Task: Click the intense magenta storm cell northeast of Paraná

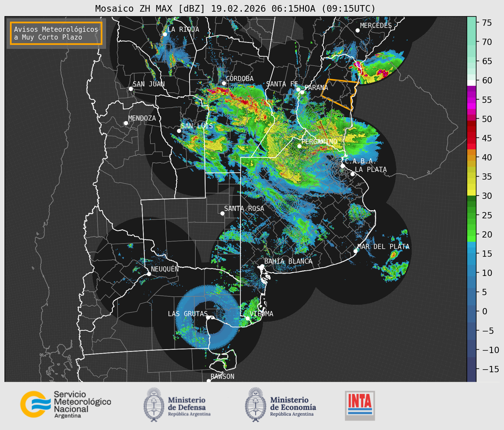Action: pyautogui.click(x=358, y=65)
